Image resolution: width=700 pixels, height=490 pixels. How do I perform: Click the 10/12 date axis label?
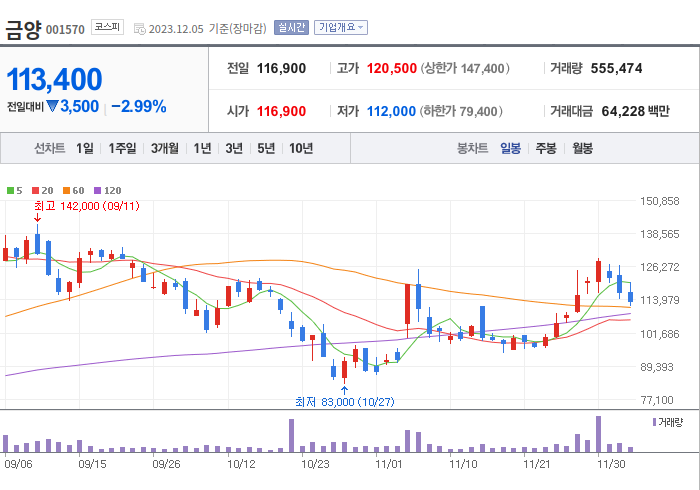click(x=241, y=464)
